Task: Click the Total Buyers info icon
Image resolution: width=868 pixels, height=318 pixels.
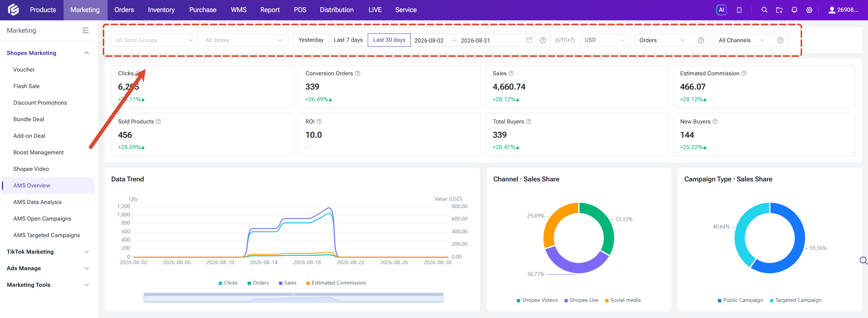Action: [528, 122]
